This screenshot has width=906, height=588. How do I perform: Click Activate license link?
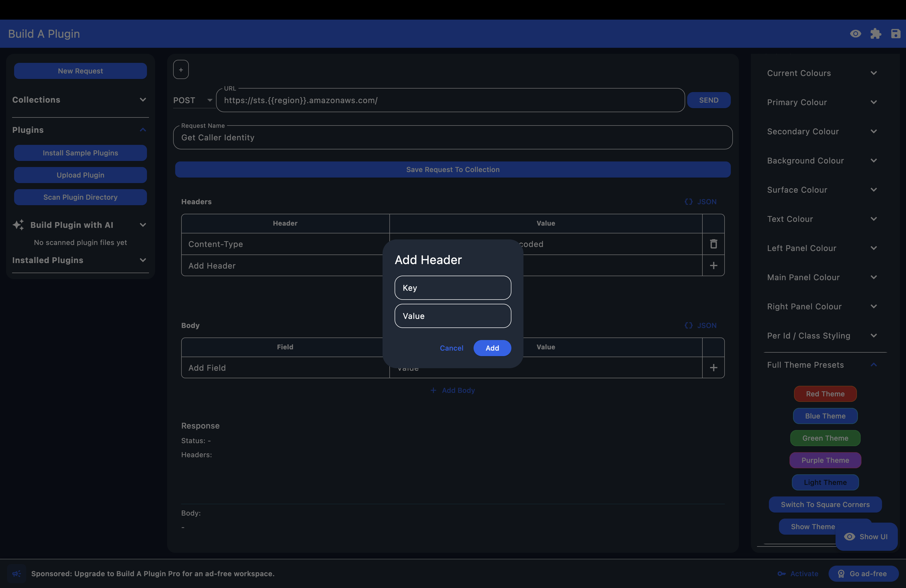[798, 574]
